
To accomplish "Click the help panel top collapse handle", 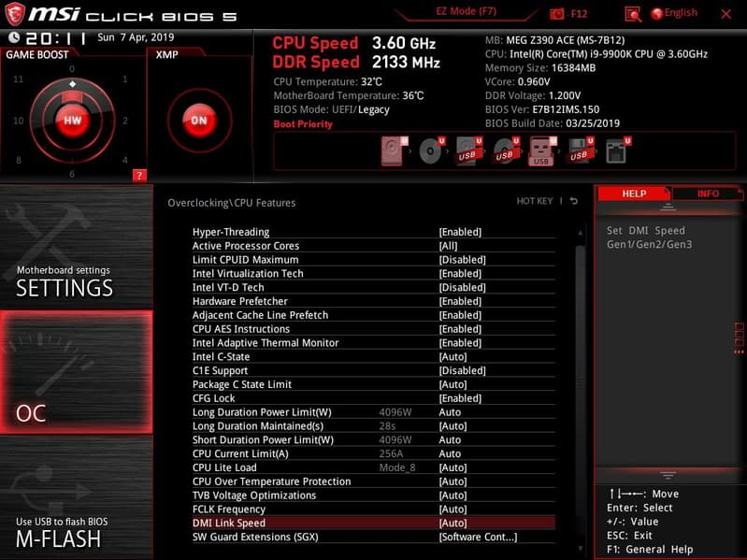I will pyautogui.click(x=668, y=208).
